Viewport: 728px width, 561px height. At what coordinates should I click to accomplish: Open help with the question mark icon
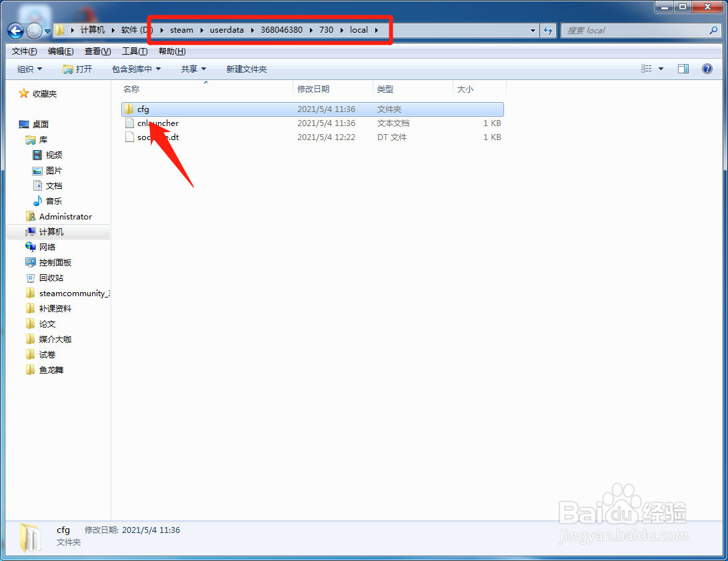(707, 69)
